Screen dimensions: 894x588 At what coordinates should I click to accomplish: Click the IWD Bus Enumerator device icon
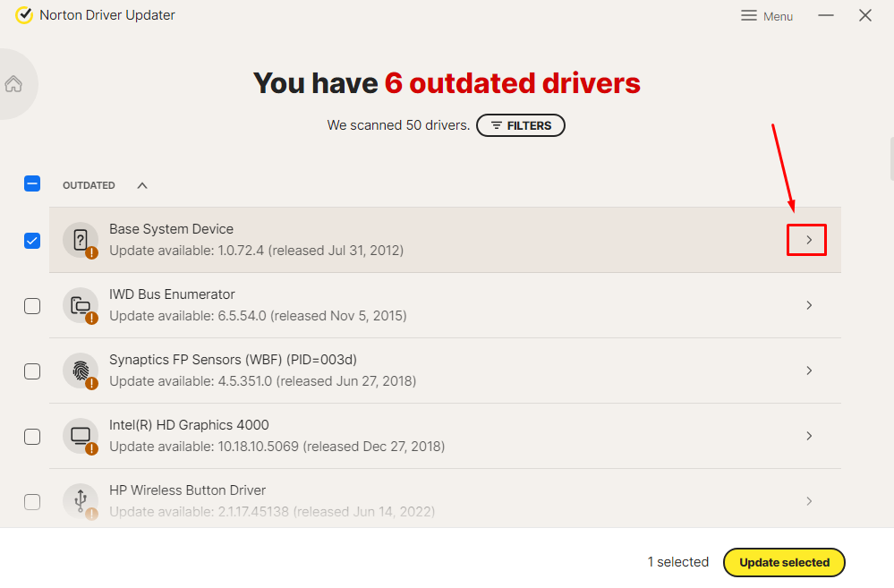click(x=81, y=306)
